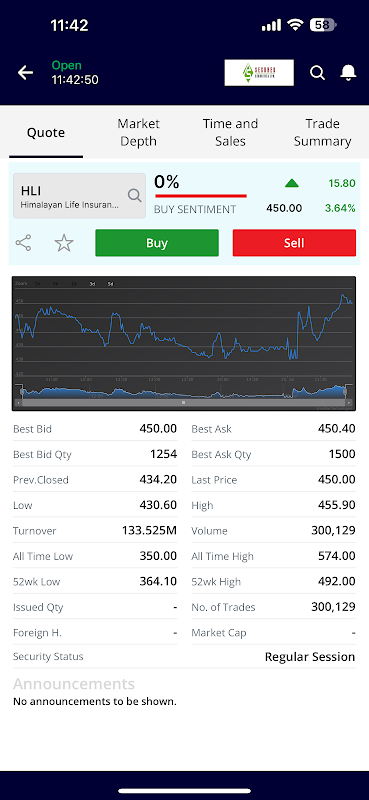
Task: Open the Time and Sales tab
Action: point(230,132)
